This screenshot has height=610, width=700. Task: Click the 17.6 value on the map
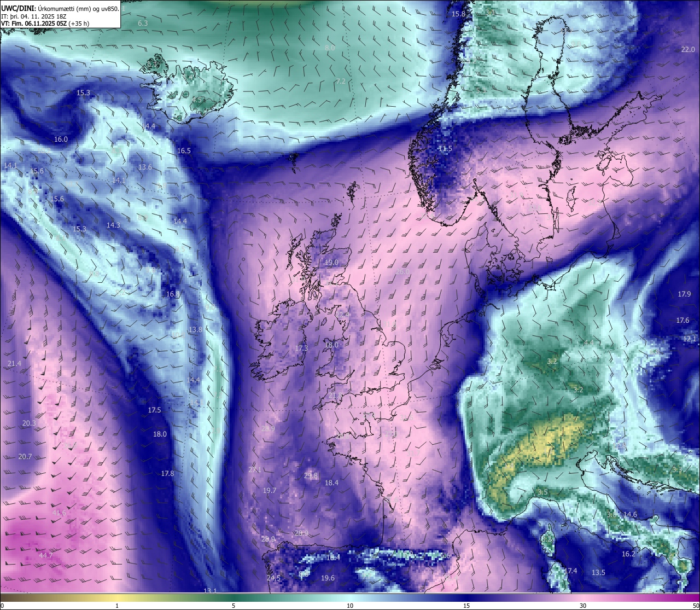(x=682, y=320)
